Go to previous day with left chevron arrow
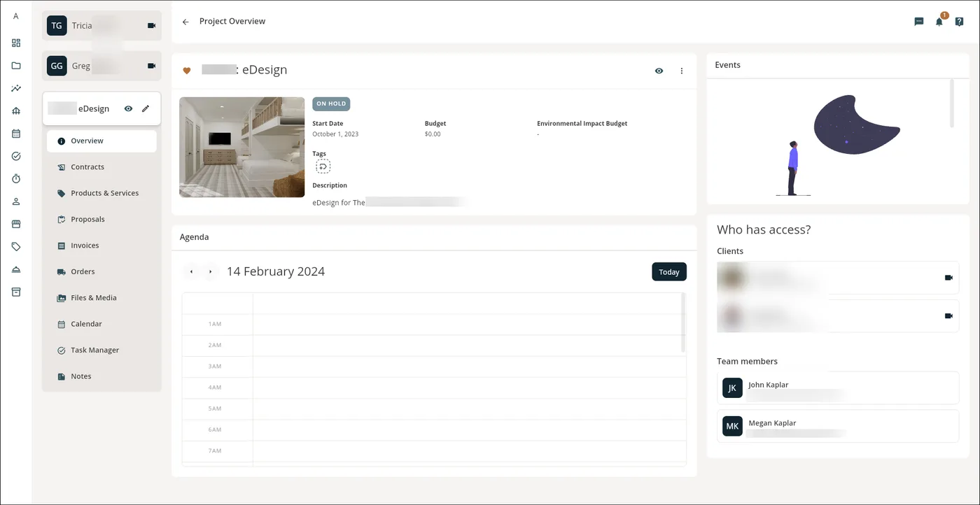 [x=191, y=271]
